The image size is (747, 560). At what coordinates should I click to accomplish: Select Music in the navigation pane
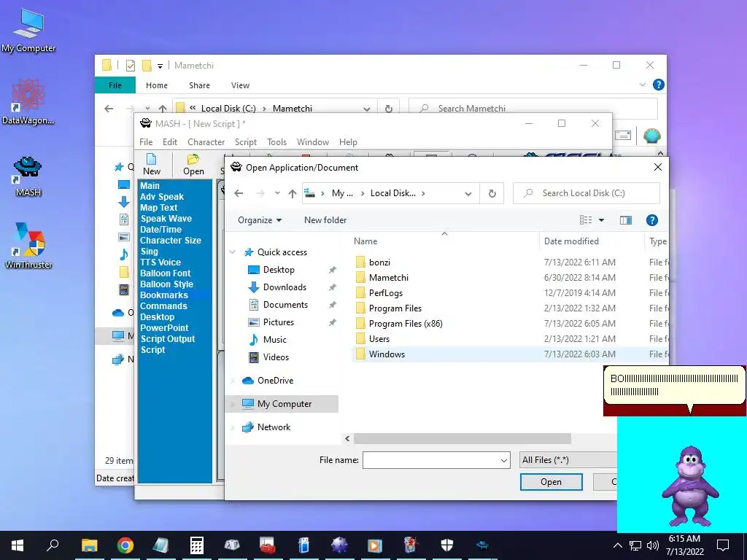(x=274, y=340)
